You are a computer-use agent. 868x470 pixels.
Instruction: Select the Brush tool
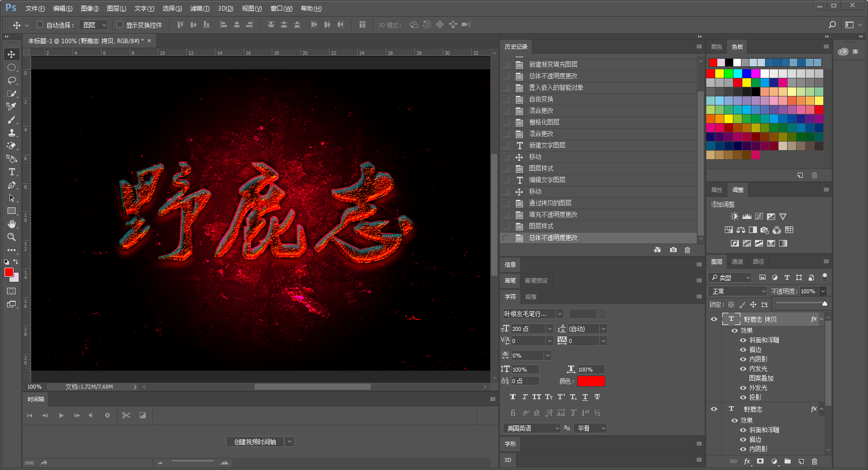click(x=12, y=120)
